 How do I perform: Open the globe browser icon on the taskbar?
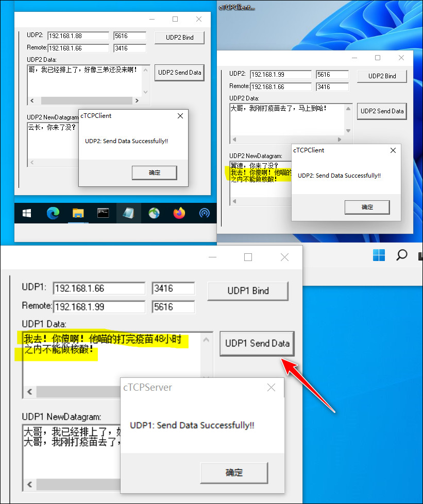154,213
